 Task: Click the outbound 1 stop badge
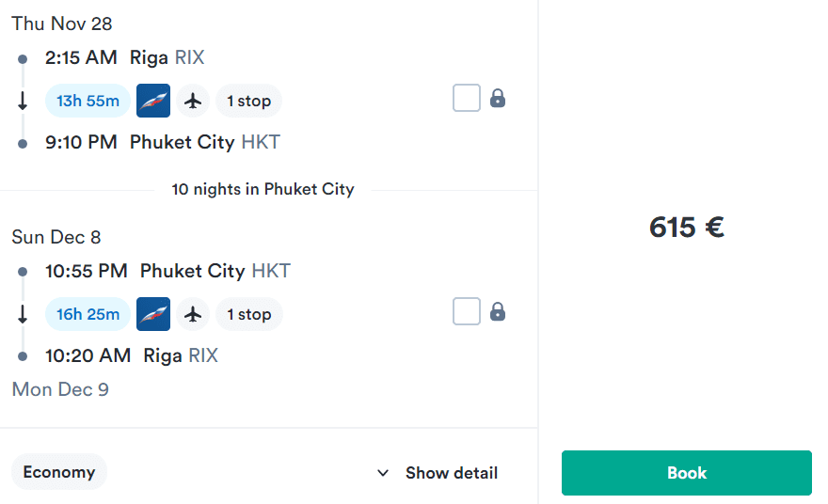[248, 101]
